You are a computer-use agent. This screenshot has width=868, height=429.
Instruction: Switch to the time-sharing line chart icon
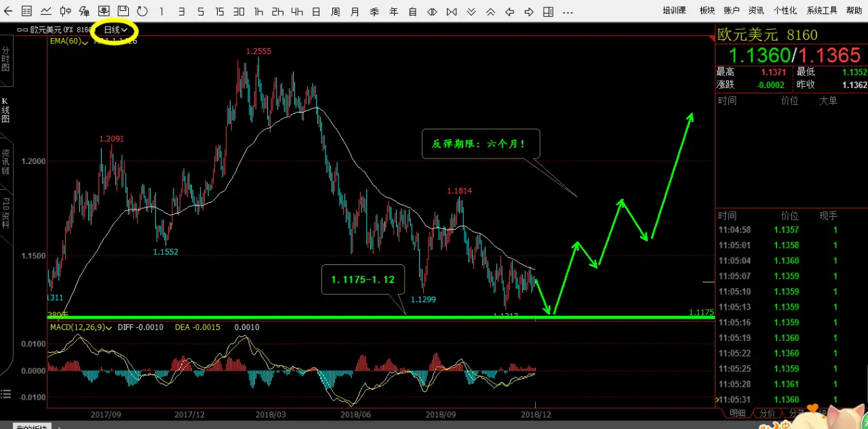46,11
